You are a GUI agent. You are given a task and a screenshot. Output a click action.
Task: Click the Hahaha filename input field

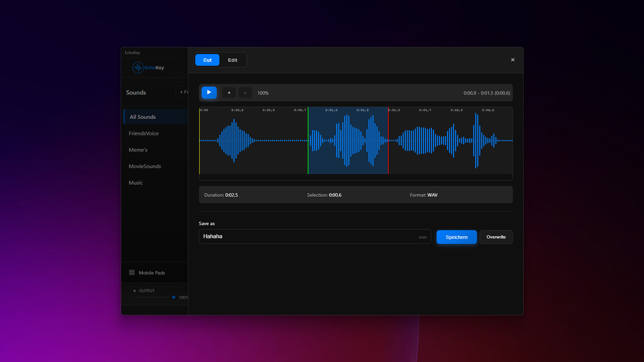coord(309,237)
